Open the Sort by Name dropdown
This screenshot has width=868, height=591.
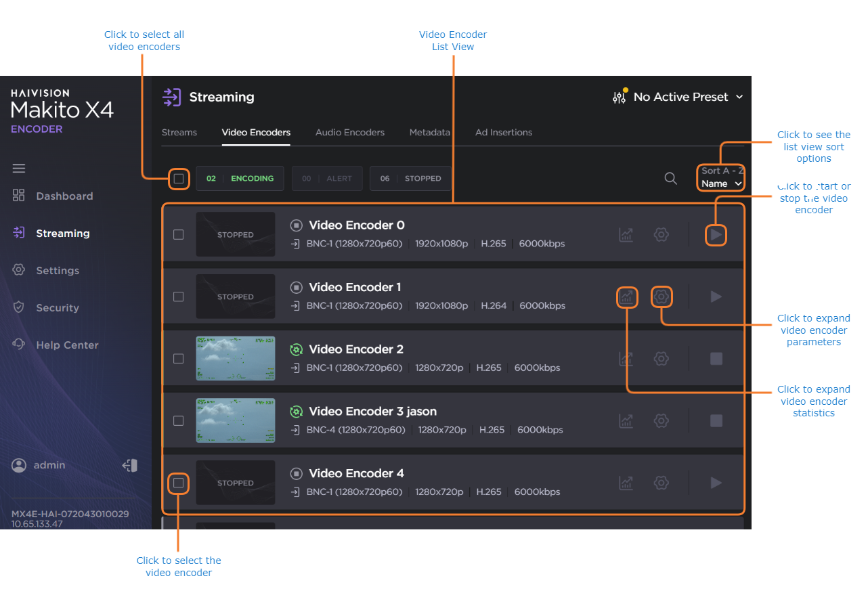pyautogui.click(x=722, y=183)
